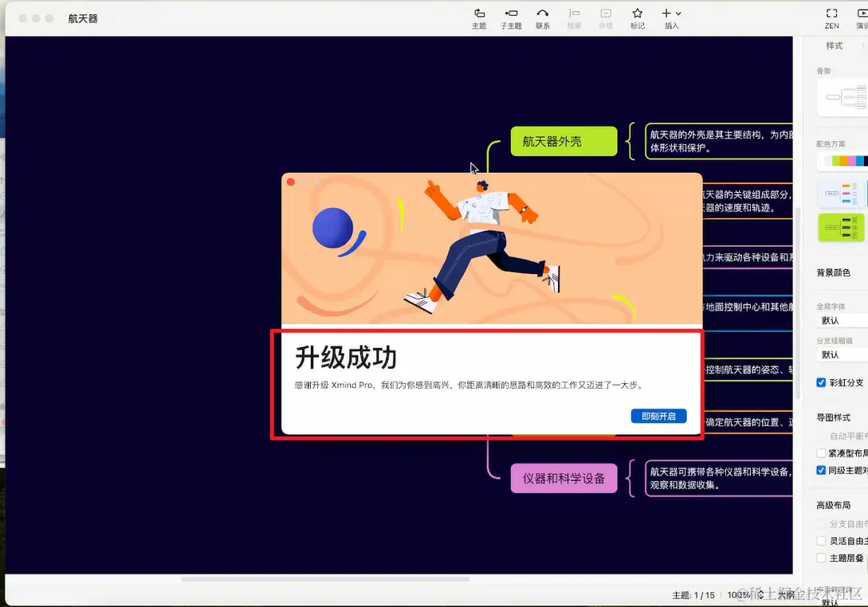Start pitch mode via 演说 play icon

(x=862, y=18)
